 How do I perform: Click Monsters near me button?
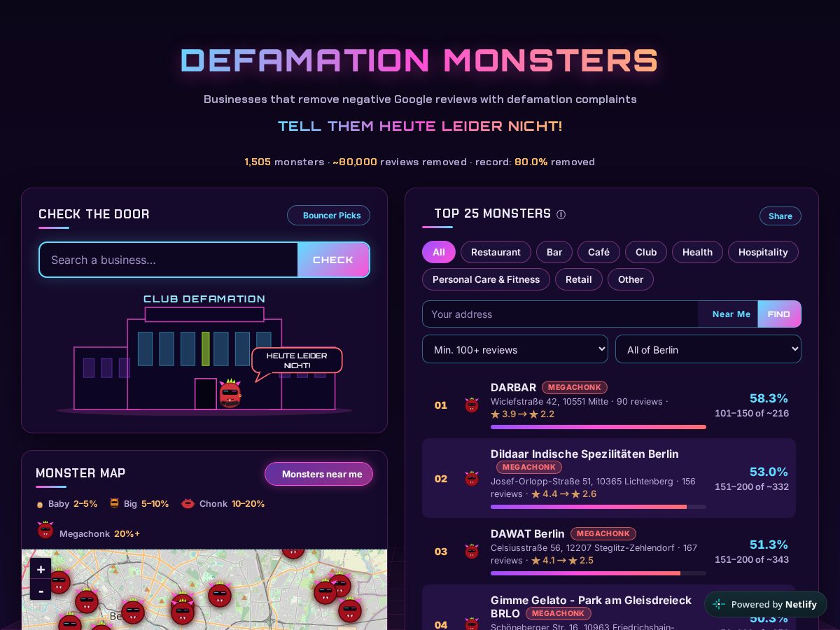(318, 474)
